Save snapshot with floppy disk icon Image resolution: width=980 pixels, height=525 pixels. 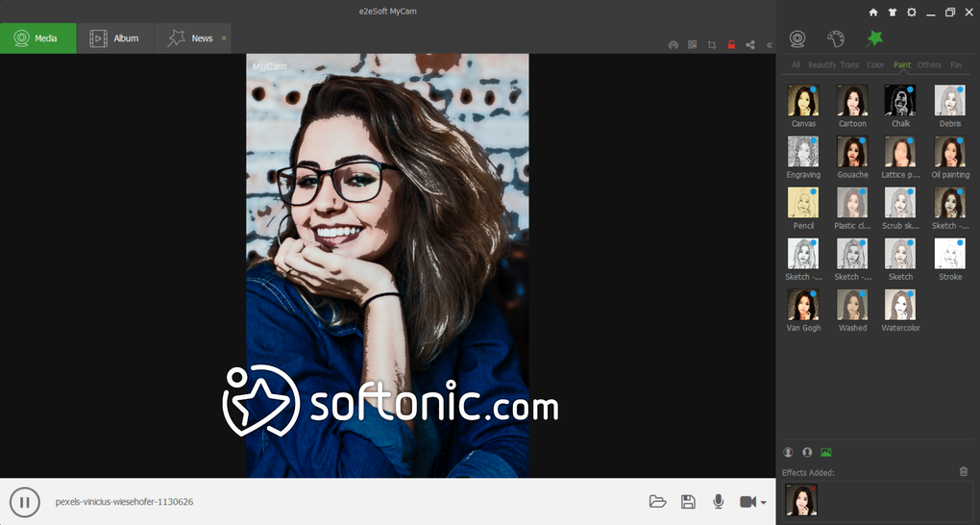point(688,501)
